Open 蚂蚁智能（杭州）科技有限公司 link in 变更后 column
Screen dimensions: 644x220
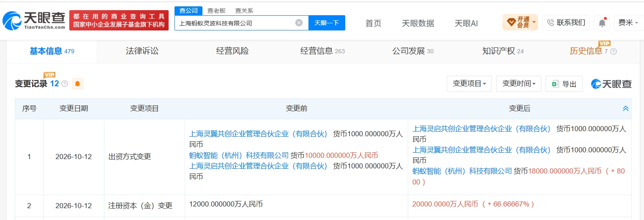tap(462, 171)
